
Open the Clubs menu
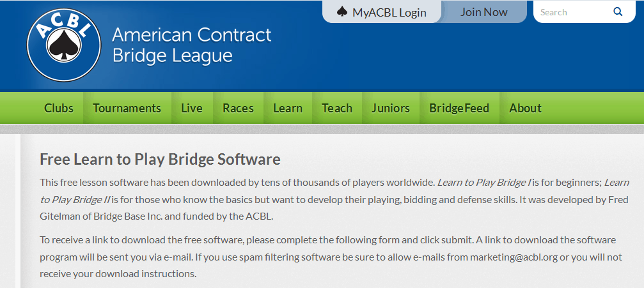point(59,108)
